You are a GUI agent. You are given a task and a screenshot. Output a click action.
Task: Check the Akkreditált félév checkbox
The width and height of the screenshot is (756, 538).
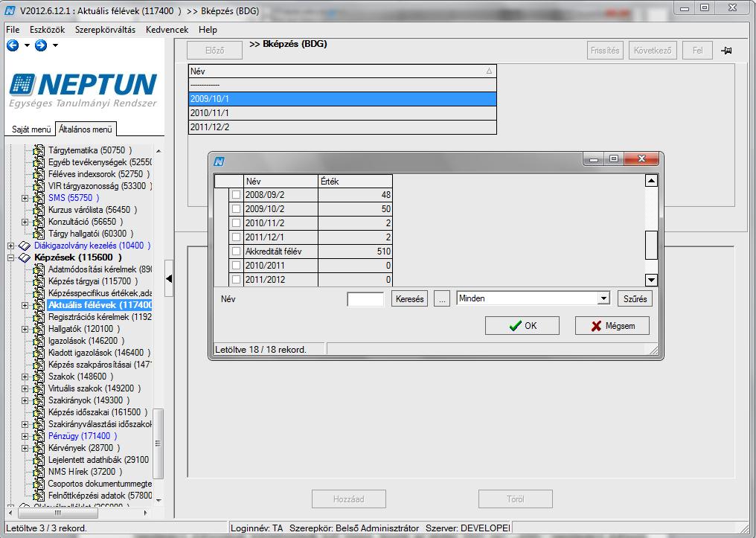237,252
